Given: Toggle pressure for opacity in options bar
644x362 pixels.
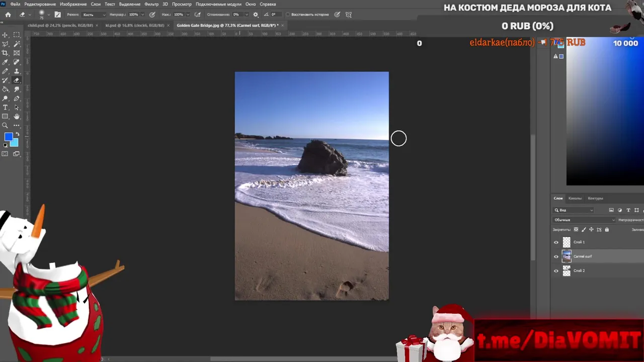Looking at the screenshot, I should pos(152,15).
